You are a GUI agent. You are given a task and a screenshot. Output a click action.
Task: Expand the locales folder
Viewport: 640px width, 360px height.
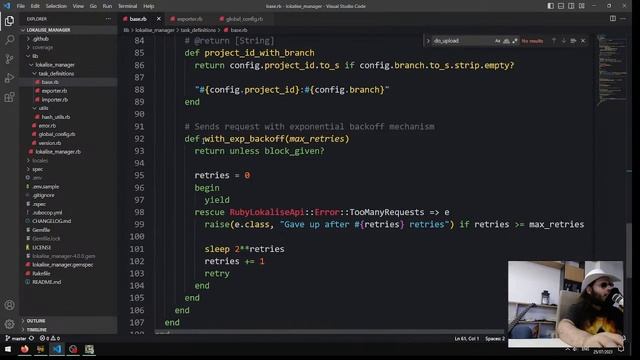click(x=40, y=160)
